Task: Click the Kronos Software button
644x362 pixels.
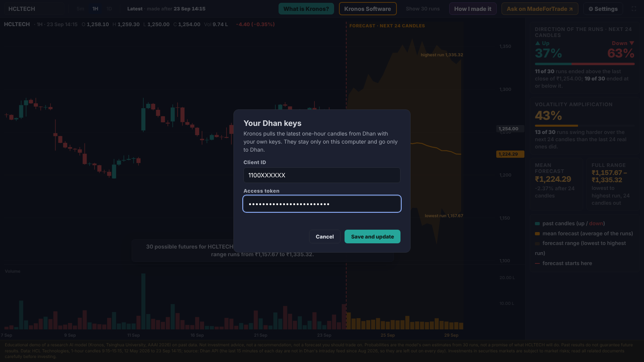Action: [367, 9]
